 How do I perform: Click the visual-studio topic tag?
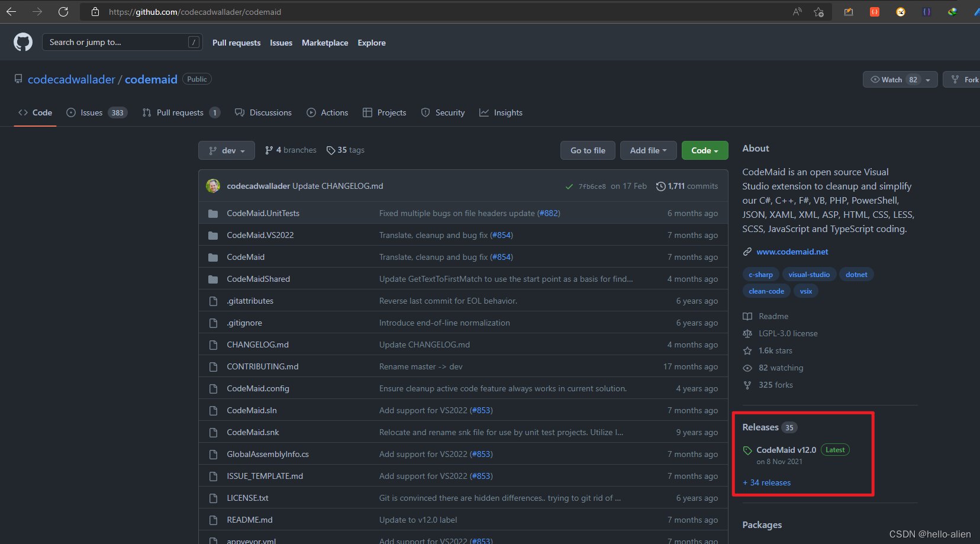[809, 275]
